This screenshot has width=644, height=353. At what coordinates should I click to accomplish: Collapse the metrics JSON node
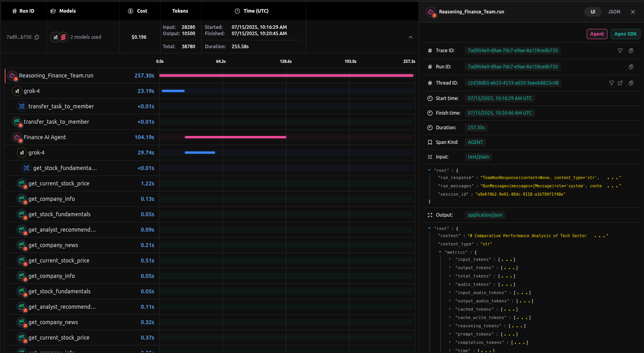point(440,252)
